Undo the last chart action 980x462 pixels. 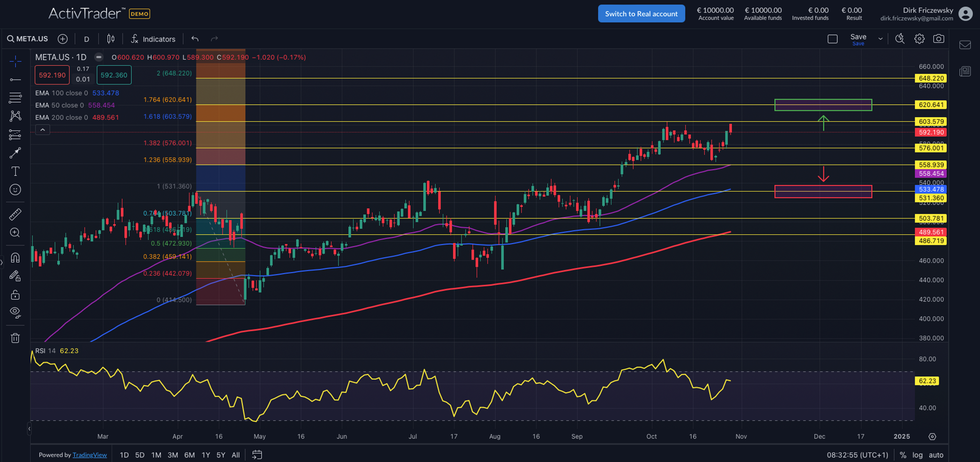coord(195,39)
